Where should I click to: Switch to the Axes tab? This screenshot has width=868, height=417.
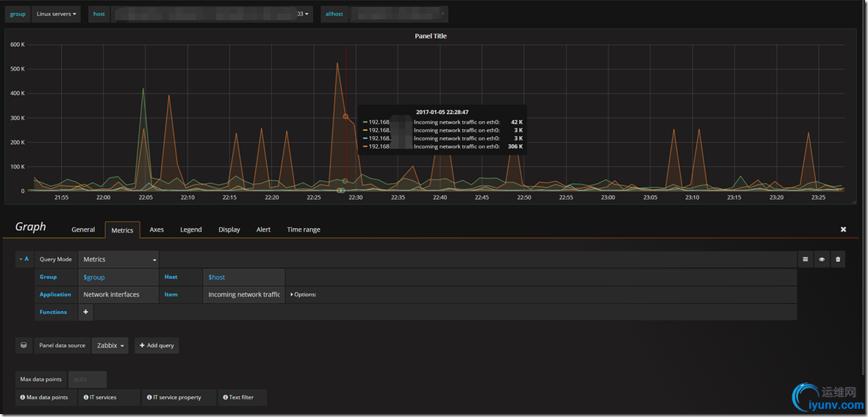click(x=157, y=229)
